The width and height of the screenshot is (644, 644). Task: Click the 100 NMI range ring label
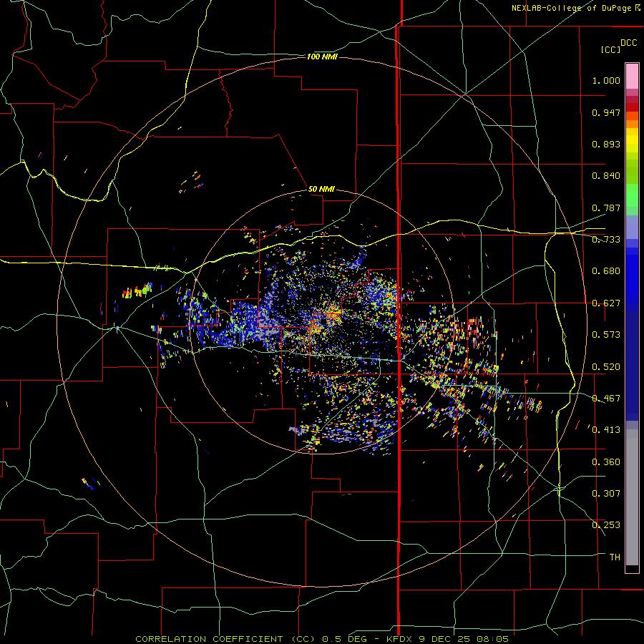(x=322, y=57)
